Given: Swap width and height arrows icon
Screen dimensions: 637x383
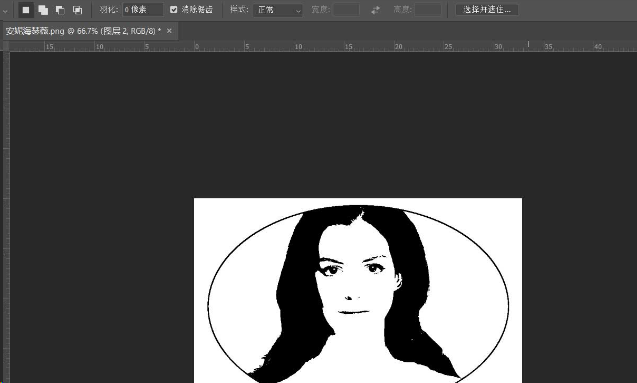Looking at the screenshot, I should [x=376, y=10].
